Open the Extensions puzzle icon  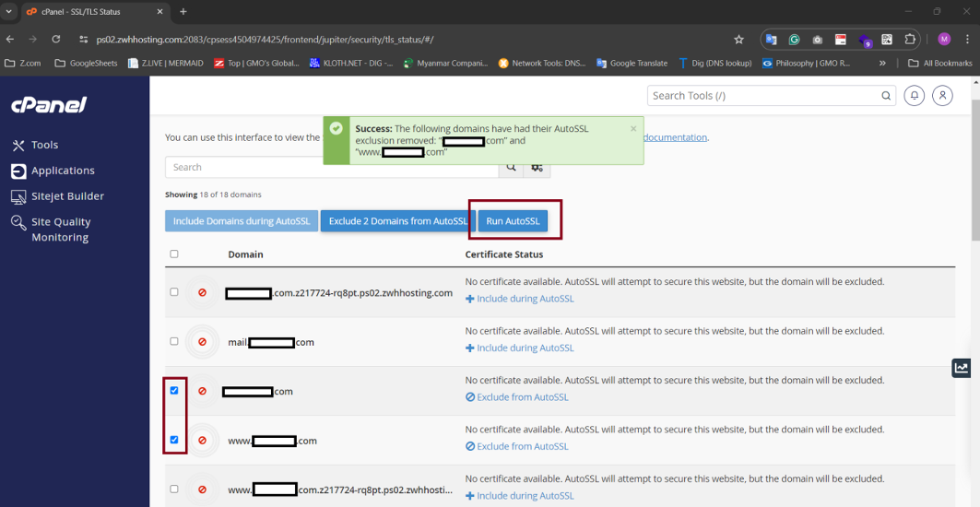click(910, 40)
